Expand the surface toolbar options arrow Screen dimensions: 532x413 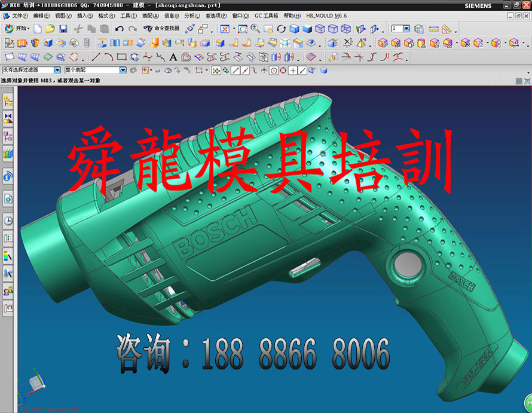82,60
